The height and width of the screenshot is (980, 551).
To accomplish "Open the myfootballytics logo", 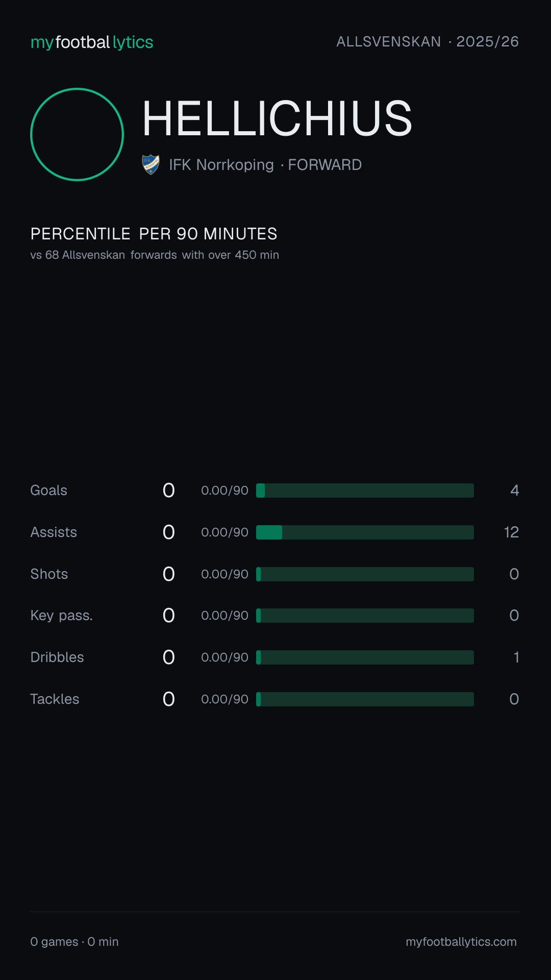I will point(92,42).
